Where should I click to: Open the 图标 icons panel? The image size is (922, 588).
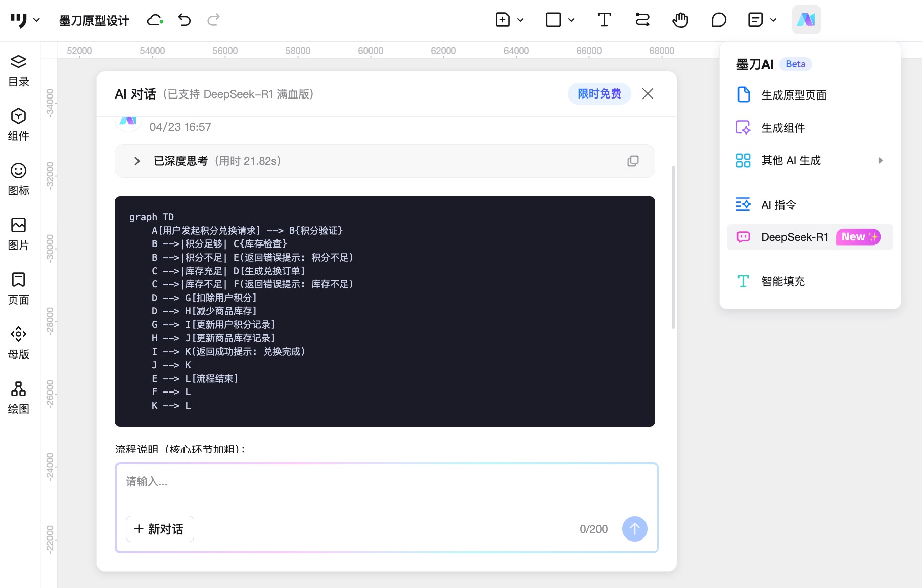pyautogui.click(x=19, y=179)
